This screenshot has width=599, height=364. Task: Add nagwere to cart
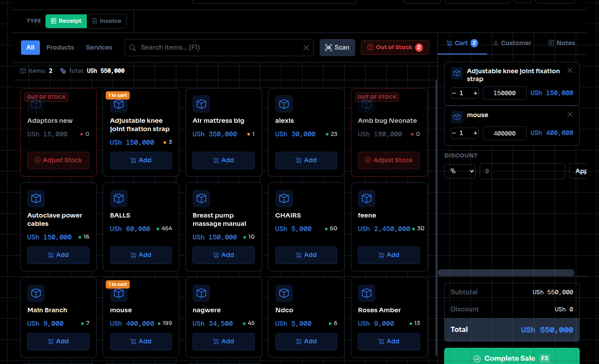tap(224, 341)
